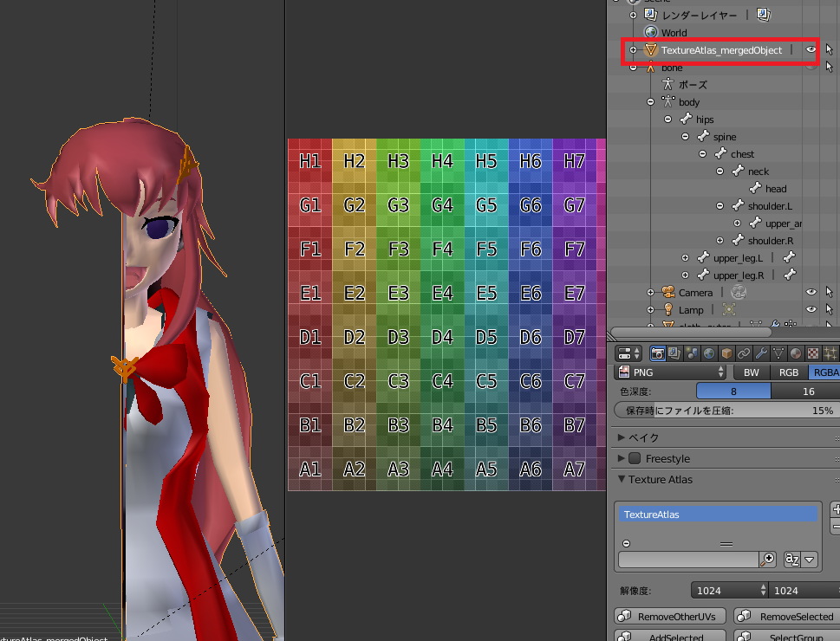Toggle the Lamp visibility eye icon
Screen dimensions: 840x641
pos(810,309)
